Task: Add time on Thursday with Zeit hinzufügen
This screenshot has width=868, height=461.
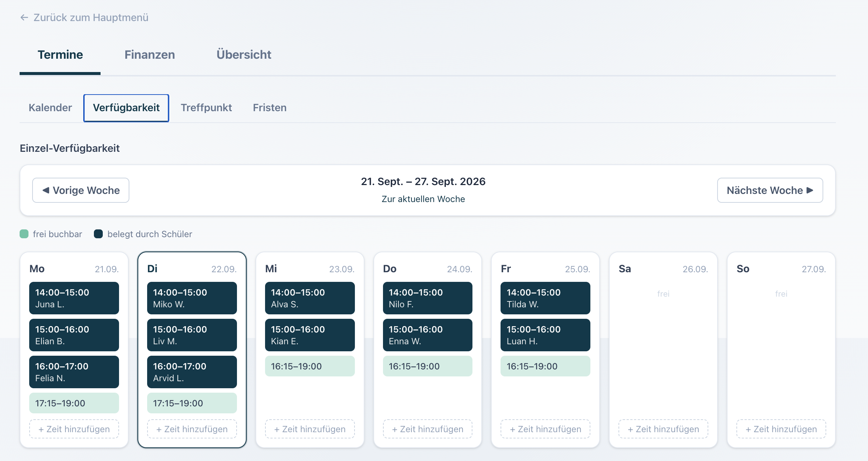Action: point(428,429)
